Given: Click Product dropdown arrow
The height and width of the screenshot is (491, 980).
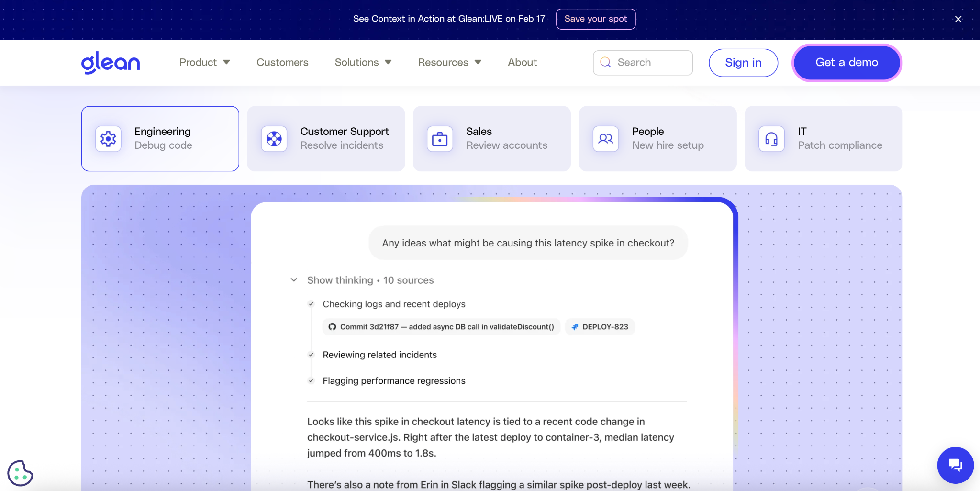Looking at the screenshot, I should pyautogui.click(x=226, y=62).
